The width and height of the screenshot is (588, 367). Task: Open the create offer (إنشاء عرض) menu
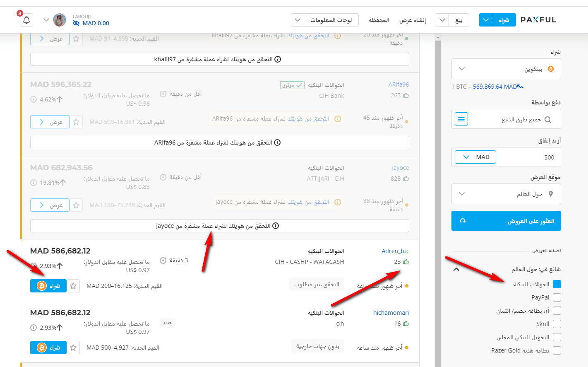413,20
